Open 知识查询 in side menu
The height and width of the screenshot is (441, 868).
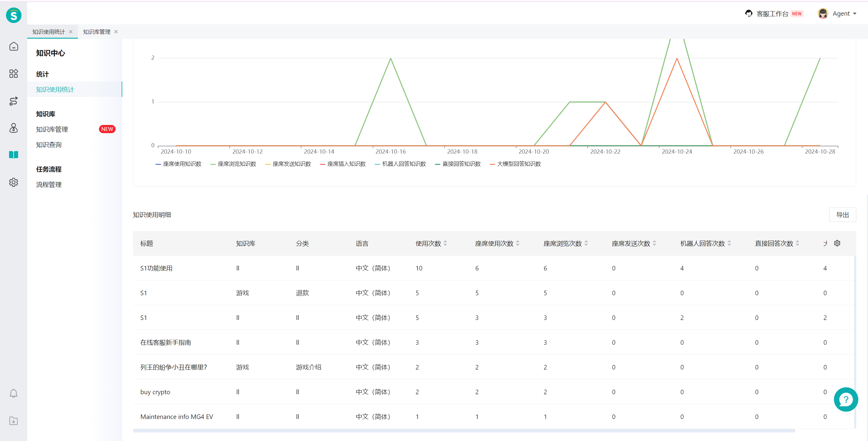[49, 145]
